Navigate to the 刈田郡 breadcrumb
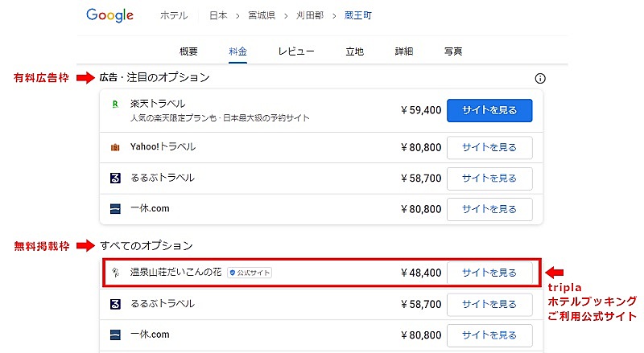644x353 pixels. 310,15
